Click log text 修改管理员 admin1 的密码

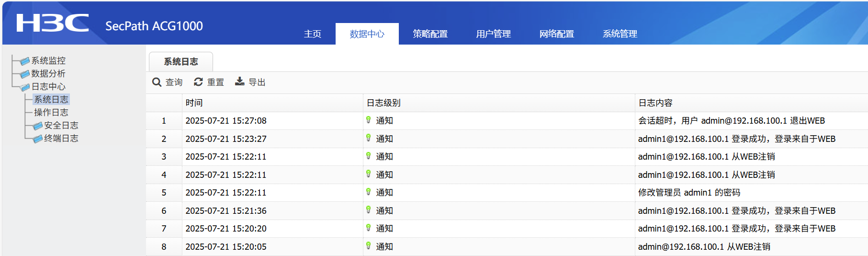(x=689, y=193)
